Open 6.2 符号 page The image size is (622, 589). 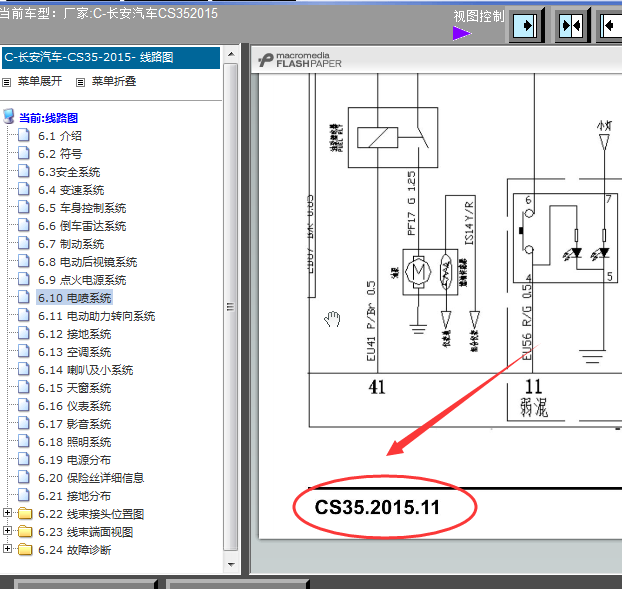tap(60, 154)
